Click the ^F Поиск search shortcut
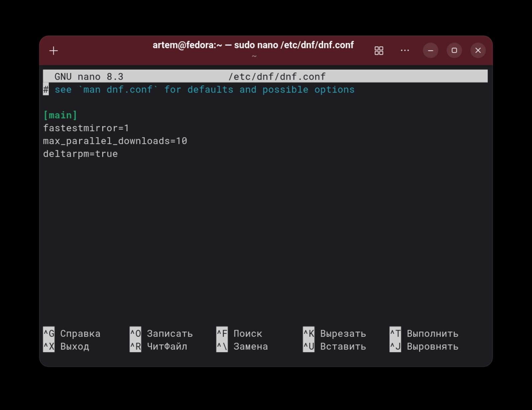Screen dimensions: 532x410 pyautogui.click(x=239, y=333)
